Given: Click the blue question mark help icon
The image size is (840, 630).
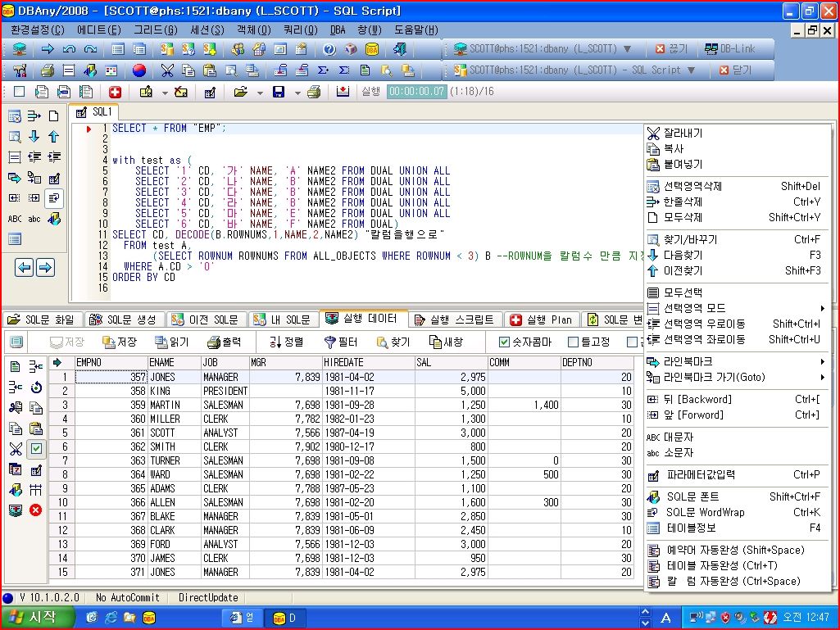Looking at the screenshot, I should [x=329, y=49].
